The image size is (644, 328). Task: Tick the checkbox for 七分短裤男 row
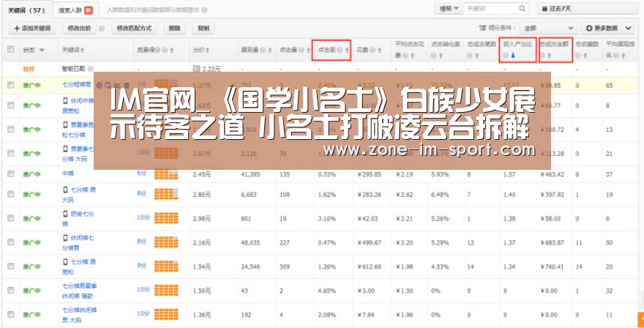tap(11, 85)
